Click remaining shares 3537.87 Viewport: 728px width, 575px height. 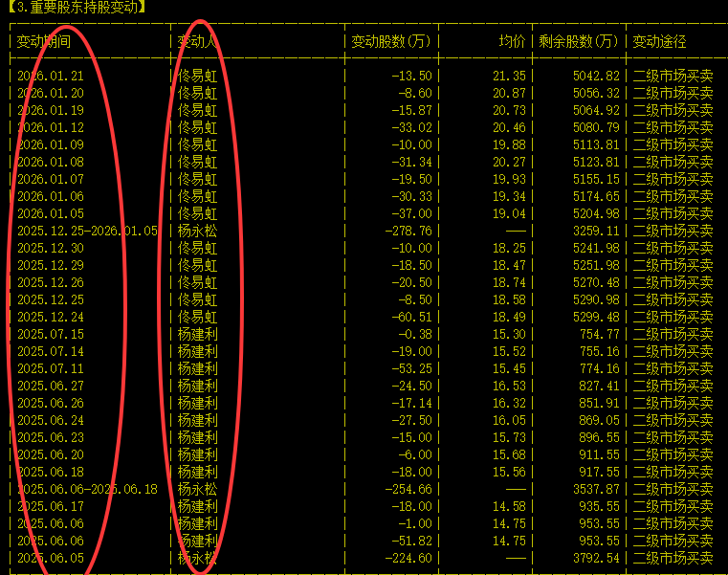[596, 489]
